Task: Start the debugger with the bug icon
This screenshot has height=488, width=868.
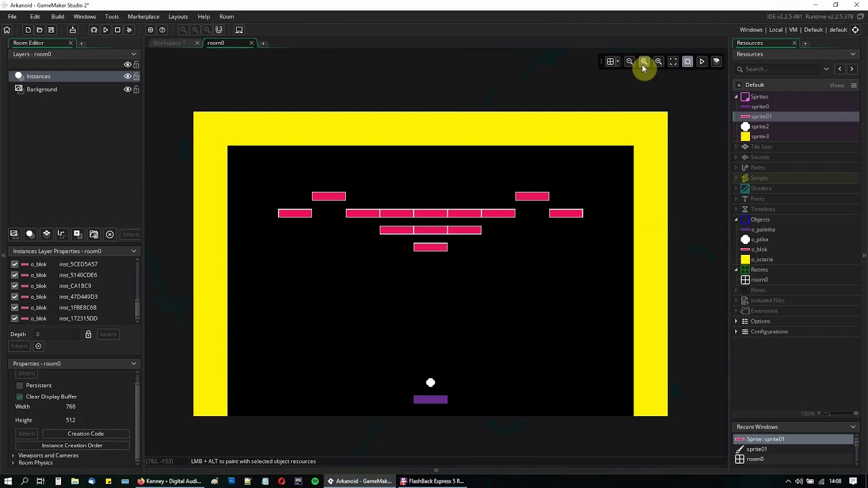Action: click(x=94, y=30)
